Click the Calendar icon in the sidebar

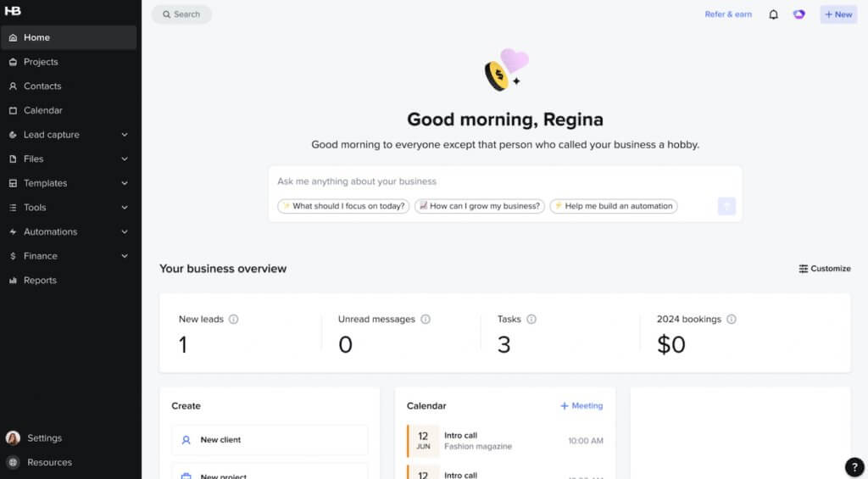point(13,111)
